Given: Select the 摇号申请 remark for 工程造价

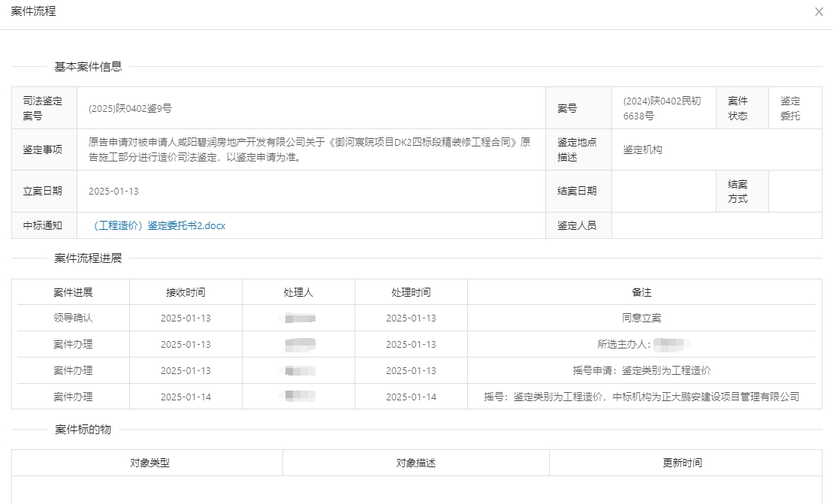Looking at the screenshot, I should [x=641, y=370].
